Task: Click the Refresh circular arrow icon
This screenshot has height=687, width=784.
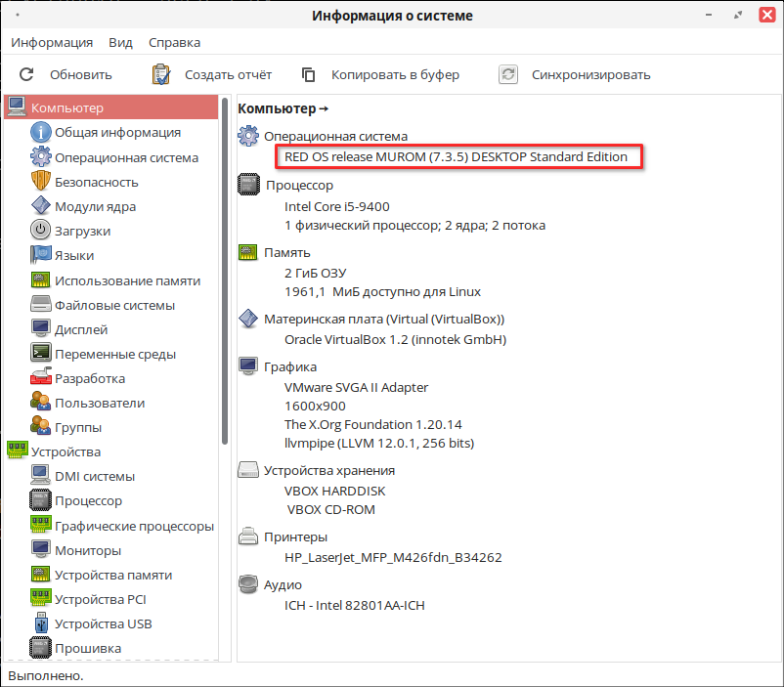Action: point(26,74)
